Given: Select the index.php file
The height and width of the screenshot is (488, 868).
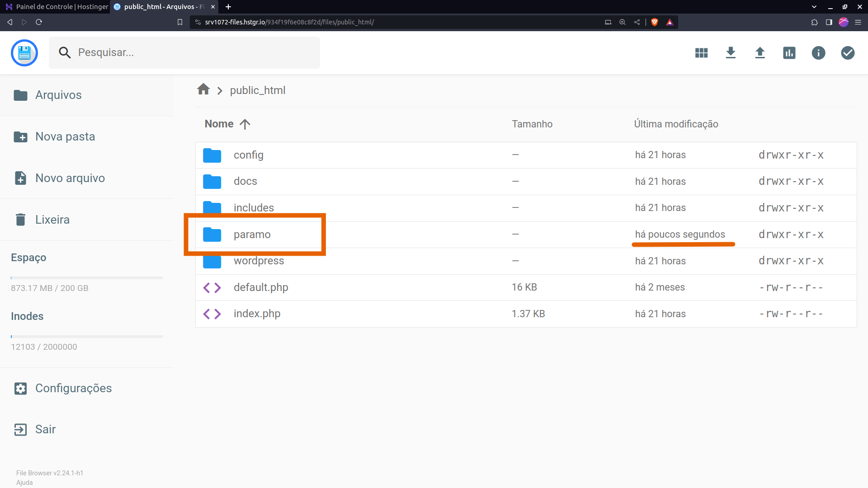Looking at the screenshot, I should tap(526, 314).
